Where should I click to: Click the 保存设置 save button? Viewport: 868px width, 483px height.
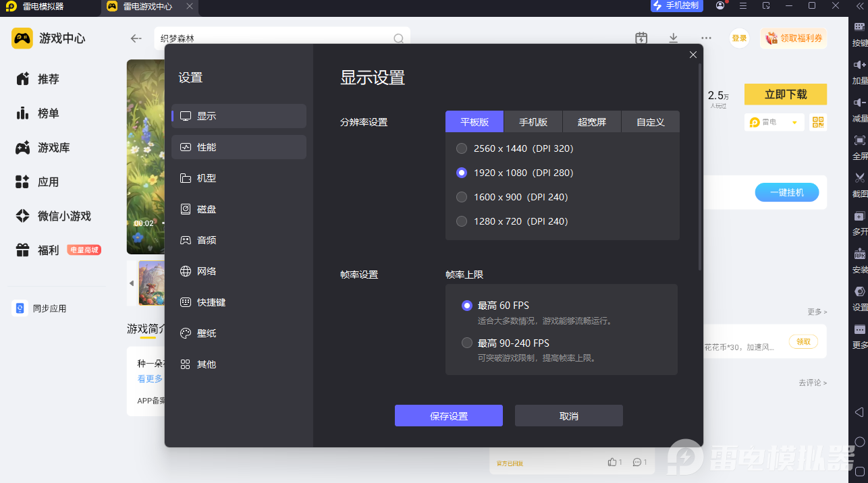coord(449,416)
